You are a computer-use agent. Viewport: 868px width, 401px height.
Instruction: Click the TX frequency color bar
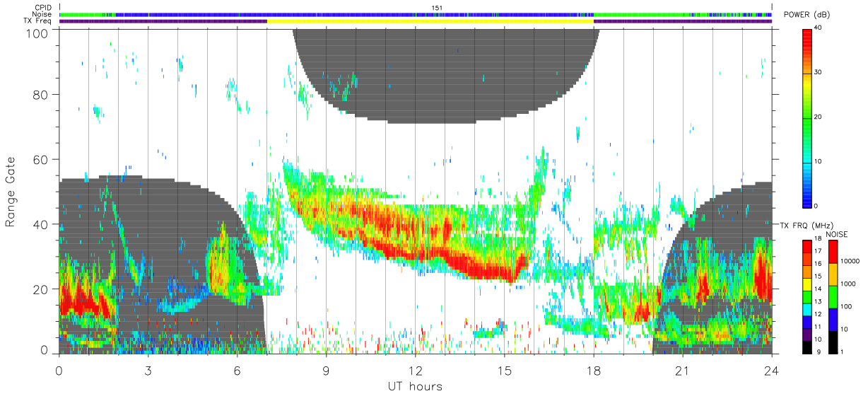(807, 296)
